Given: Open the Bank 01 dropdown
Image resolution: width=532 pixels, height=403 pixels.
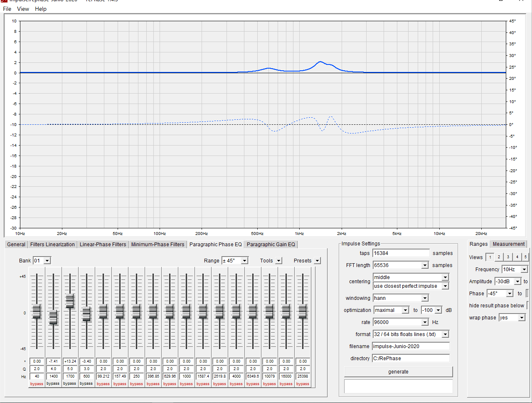Looking at the screenshot, I should coord(47,261).
